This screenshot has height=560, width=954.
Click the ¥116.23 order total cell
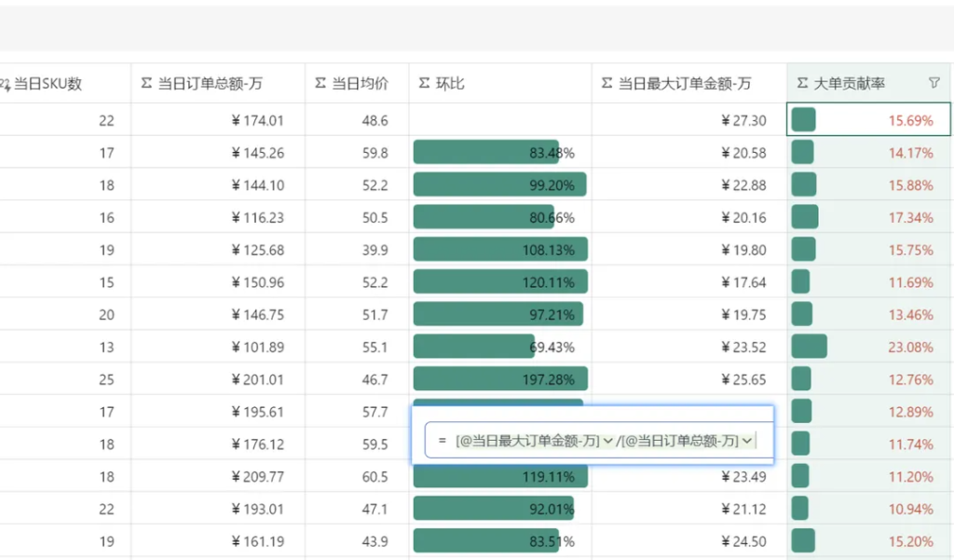point(218,217)
